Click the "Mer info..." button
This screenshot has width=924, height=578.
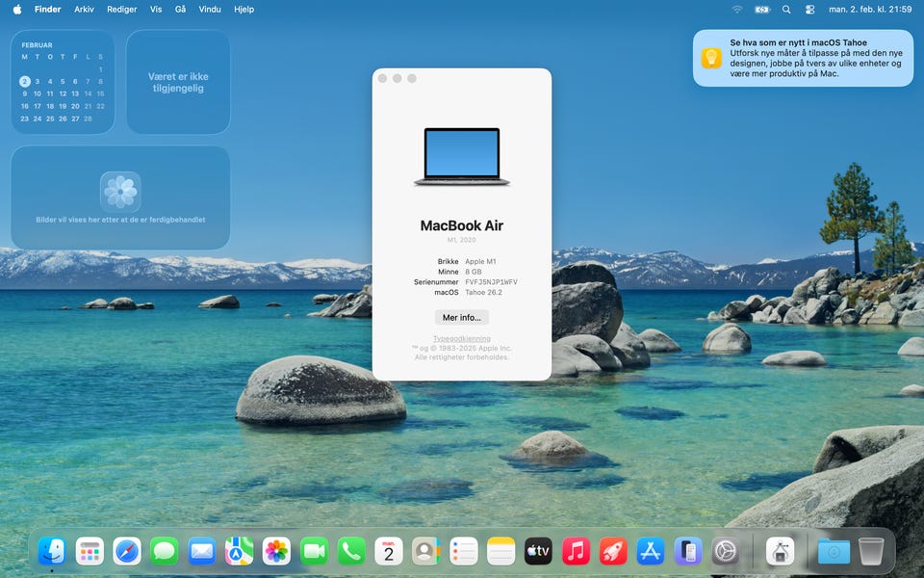462,317
